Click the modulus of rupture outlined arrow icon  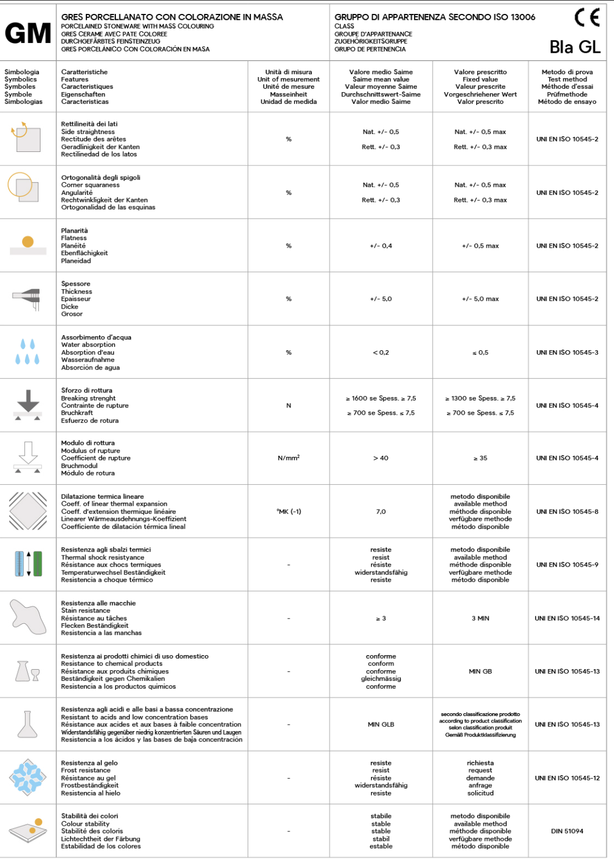click(x=28, y=457)
